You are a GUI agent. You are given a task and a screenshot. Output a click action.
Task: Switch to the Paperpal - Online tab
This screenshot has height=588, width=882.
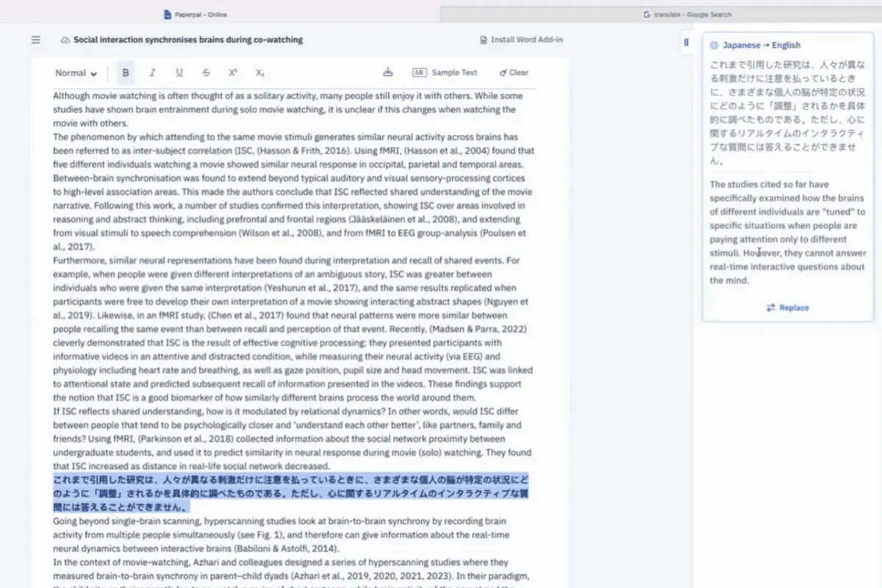click(x=196, y=14)
